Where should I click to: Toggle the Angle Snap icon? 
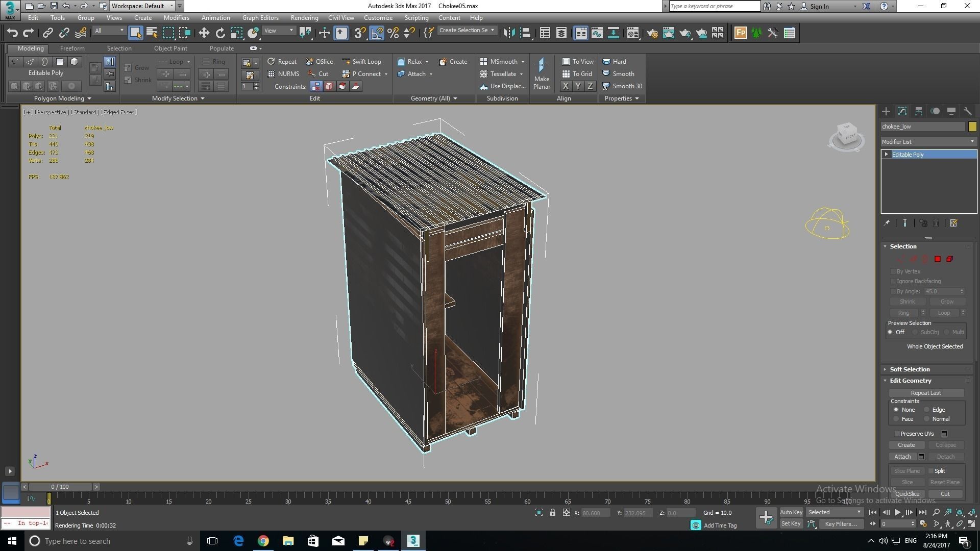point(376,33)
